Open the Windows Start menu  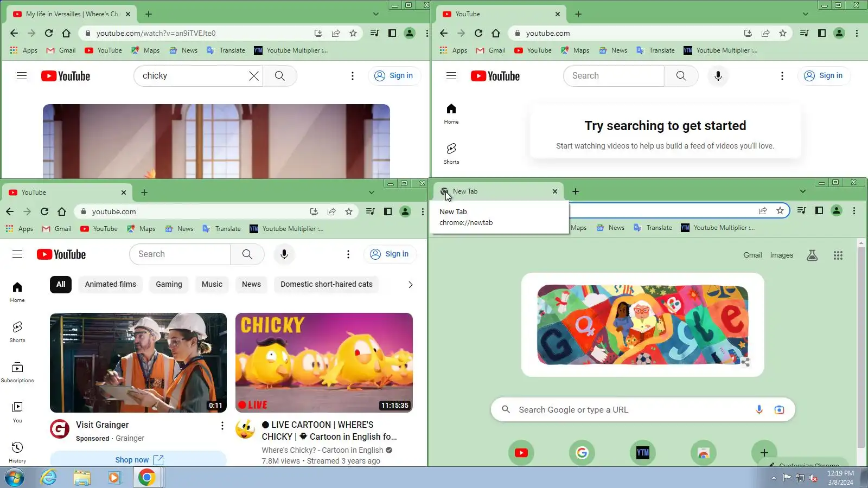15,478
